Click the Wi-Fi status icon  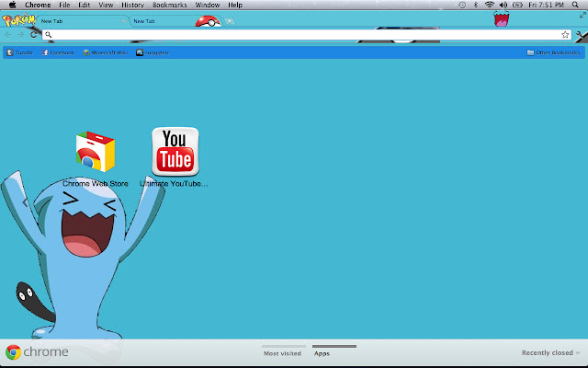click(x=489, y=5)
